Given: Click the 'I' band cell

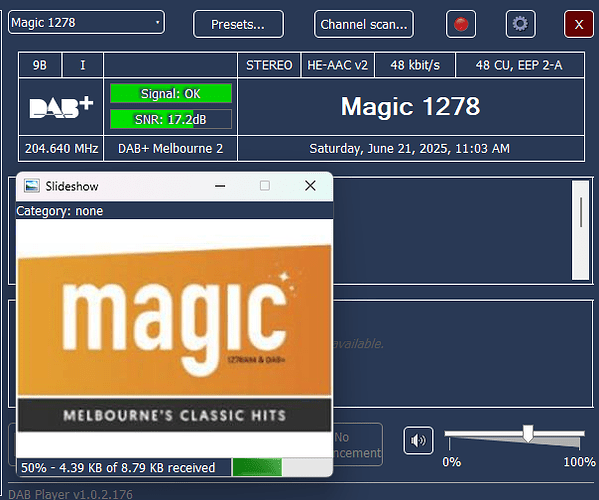Looking at the screenshot, I should (x=83, y=65).
